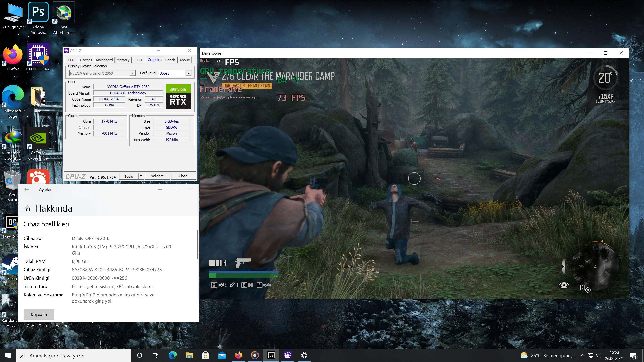Switch to CPU-Z taskbar button

[288, 355]
